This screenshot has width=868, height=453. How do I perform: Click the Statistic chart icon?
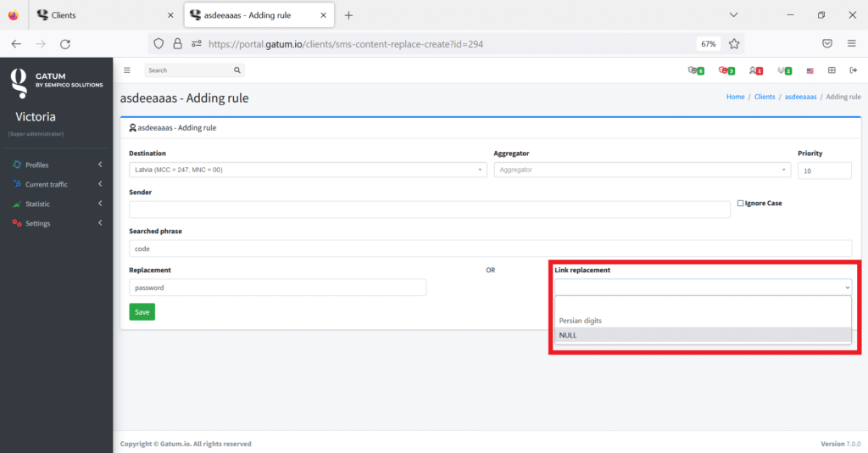[x=17, y=204]
